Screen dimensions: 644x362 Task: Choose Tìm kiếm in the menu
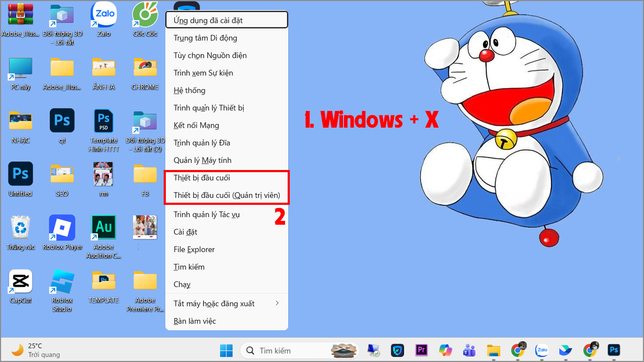tap(226, 267)
